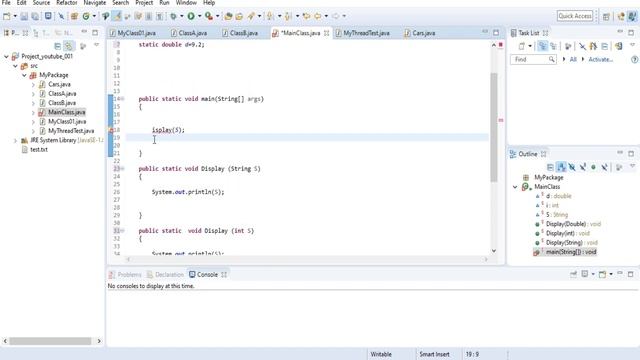Collapse the src folder node

click(x=15, y=66)
